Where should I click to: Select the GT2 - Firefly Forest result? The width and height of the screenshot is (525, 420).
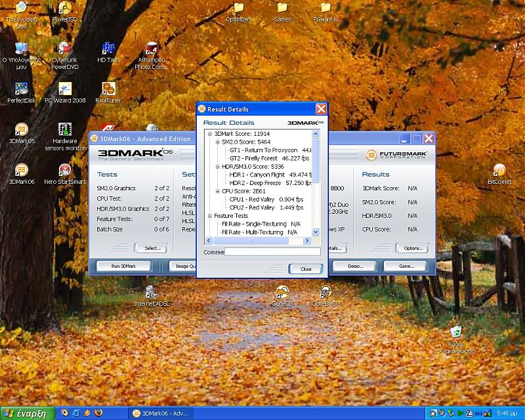[x=269, y=158]
